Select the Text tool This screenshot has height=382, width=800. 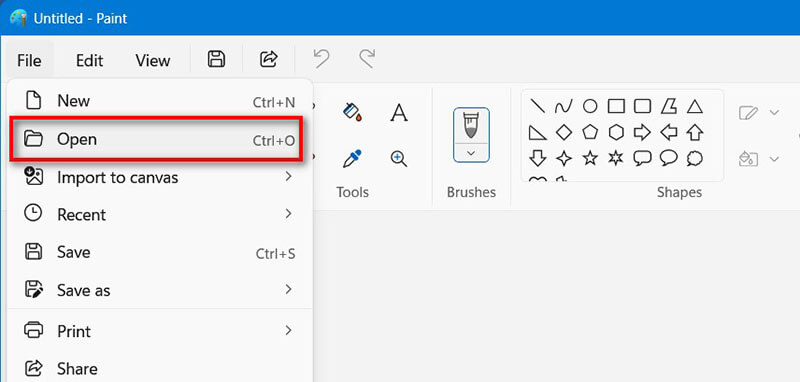pyautogui.click(x=399, y=112)
